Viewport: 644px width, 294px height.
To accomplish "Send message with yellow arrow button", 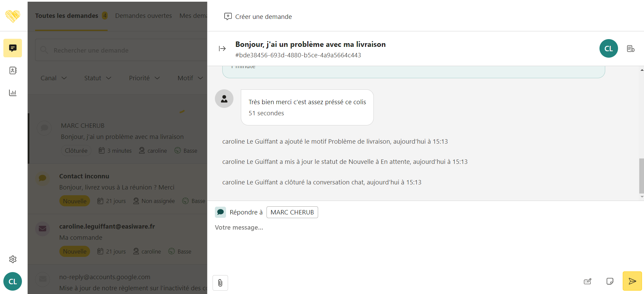I will click(x=632, y=281).
